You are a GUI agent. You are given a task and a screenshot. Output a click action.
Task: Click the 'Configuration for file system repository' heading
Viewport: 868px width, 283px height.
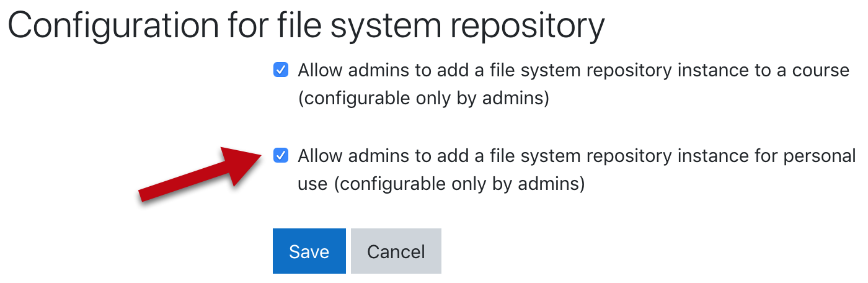[306, 26]
